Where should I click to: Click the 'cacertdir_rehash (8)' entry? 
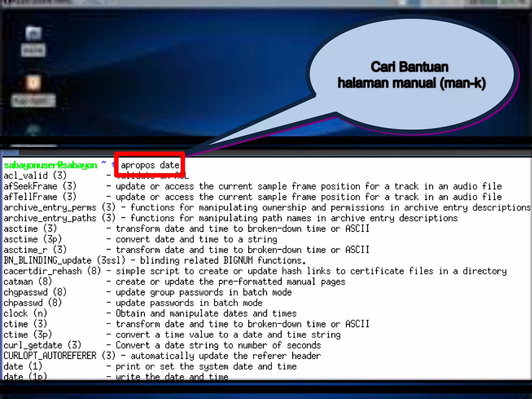52,271
